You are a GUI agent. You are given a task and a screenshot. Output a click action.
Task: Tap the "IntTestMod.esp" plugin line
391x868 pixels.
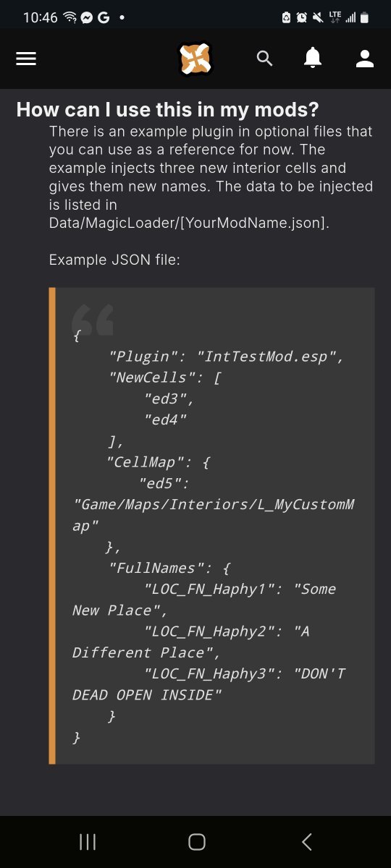(x=225, y=357)
